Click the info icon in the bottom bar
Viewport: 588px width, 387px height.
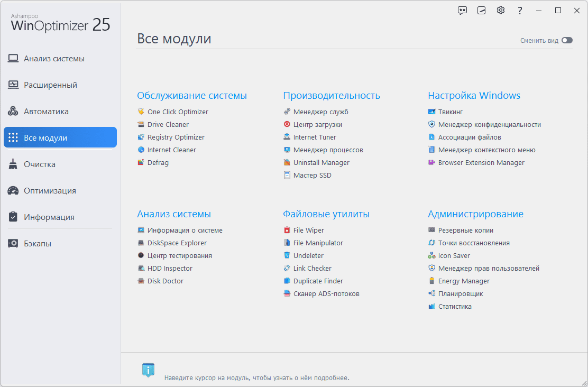click(x=148, y=370)
